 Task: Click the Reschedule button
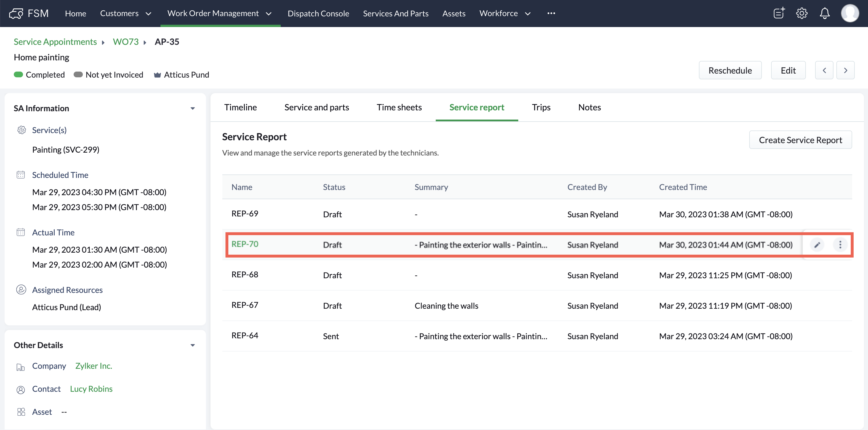[x=730, y=70]
